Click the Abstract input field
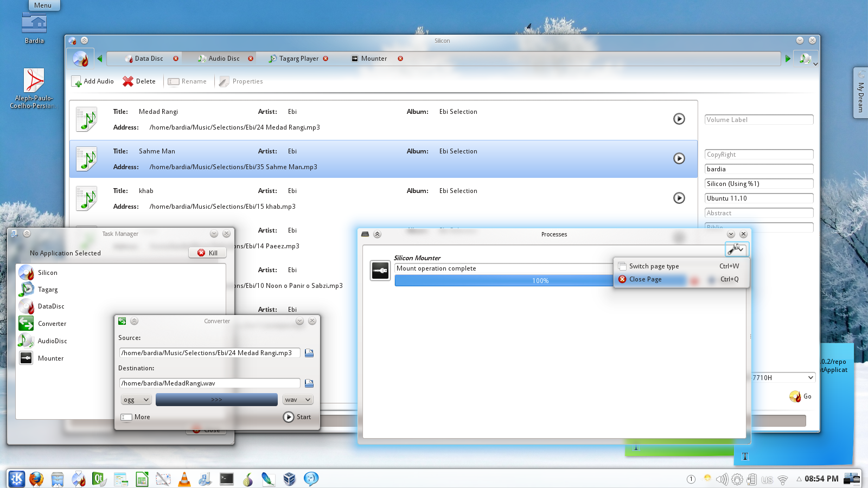Image resolution: width=868 pixels, height=488 pixels. coord(759,213)
